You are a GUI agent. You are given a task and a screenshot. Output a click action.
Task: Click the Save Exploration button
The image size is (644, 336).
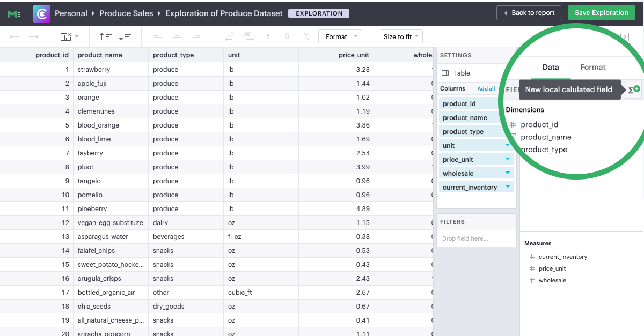pyautogui.click(x=601, y=13)
